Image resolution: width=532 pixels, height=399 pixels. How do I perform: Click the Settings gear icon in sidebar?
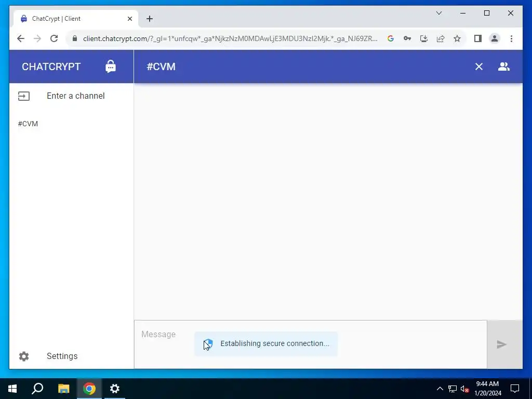coord(24,356)
